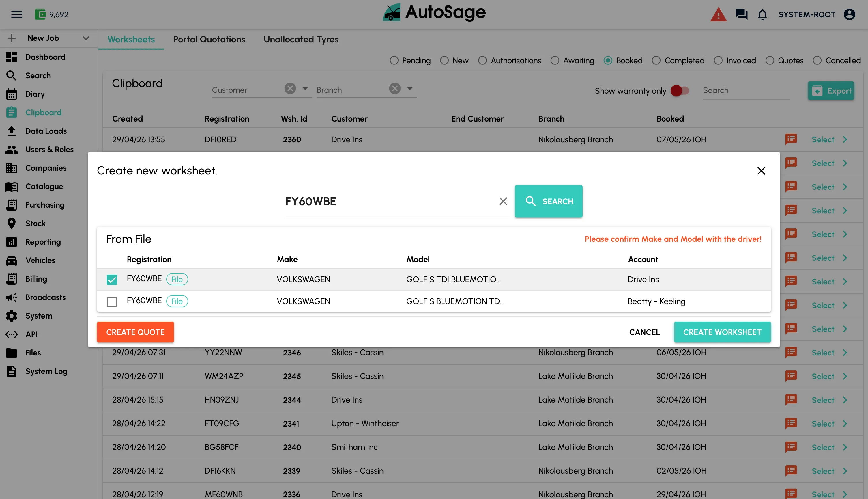Click the Companies building icon
This screenshot has width=868, height=499.
click(x=12, y=168)
